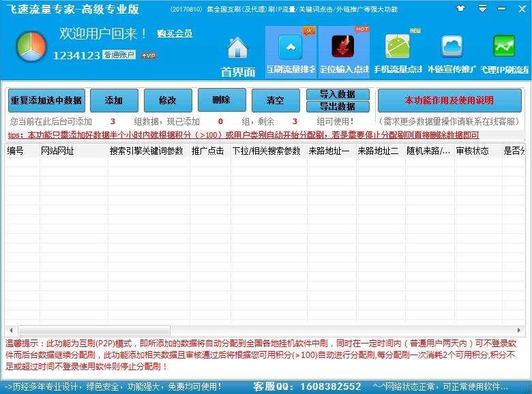Open 本功能作用及使用说明 help button
Image resolution: width=532 pixels, height=394 pixels.
pyautogui.click(x=449, y=100)
